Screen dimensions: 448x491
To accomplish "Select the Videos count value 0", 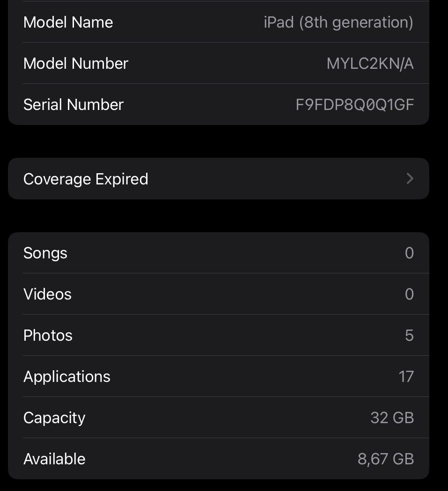I will (409, 294).
